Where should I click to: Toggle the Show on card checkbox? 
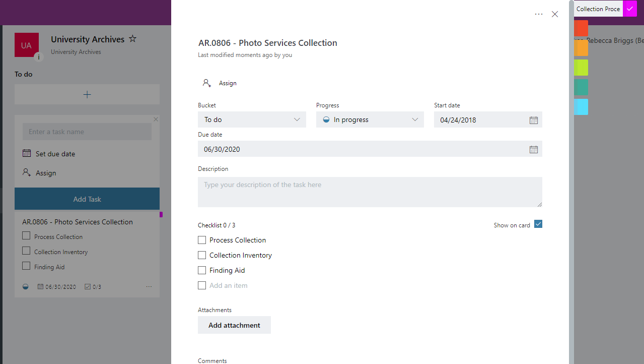538,225
